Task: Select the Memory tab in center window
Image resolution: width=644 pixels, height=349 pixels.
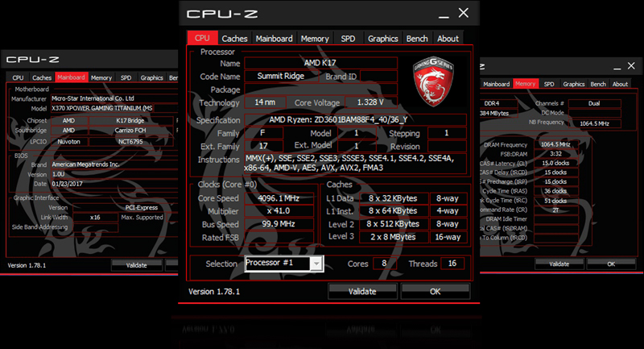Action: coord(315,38)
